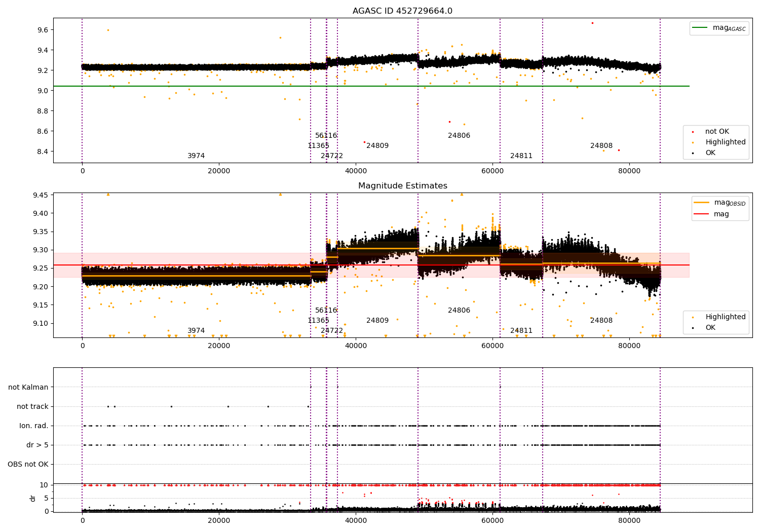The height and width of the screenshot is (532, 760).
Task: Click OBSID label '24809' in AGASC ID plot
Action: pos(377,146)
